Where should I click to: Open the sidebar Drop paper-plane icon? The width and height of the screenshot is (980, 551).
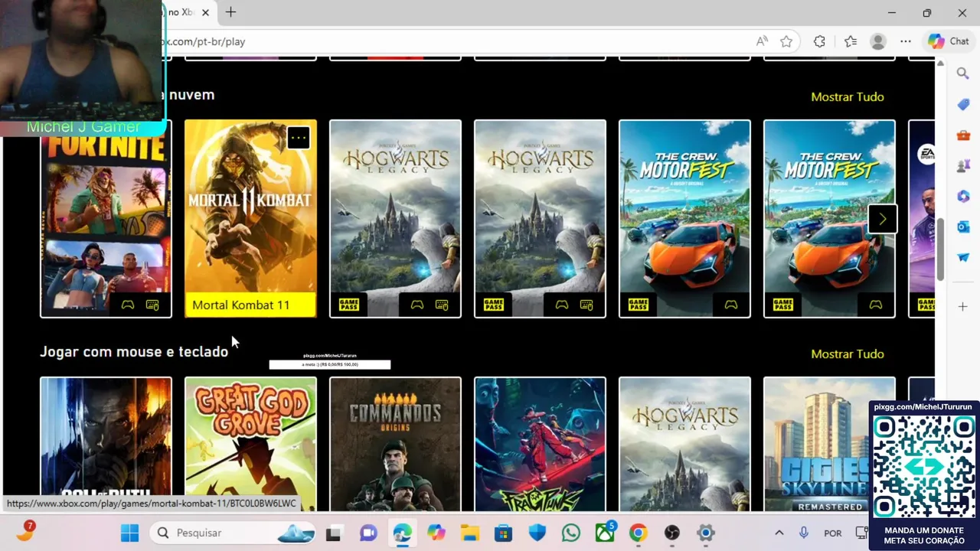click(x=963, y=258)
